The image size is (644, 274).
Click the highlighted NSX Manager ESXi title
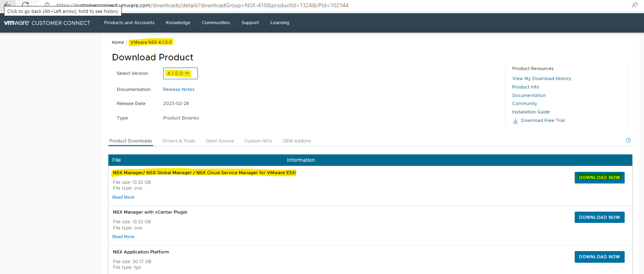pyautogui.click(x=204, y=173)
